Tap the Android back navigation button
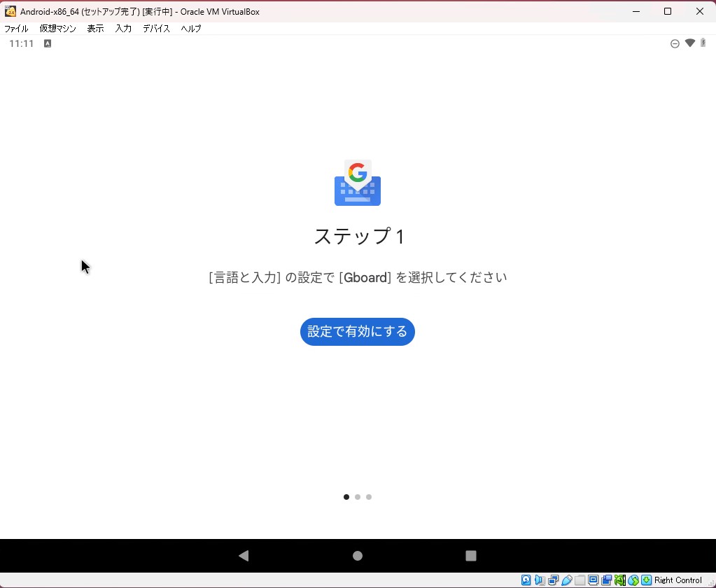Screen dimensions: 716x588 244,555
